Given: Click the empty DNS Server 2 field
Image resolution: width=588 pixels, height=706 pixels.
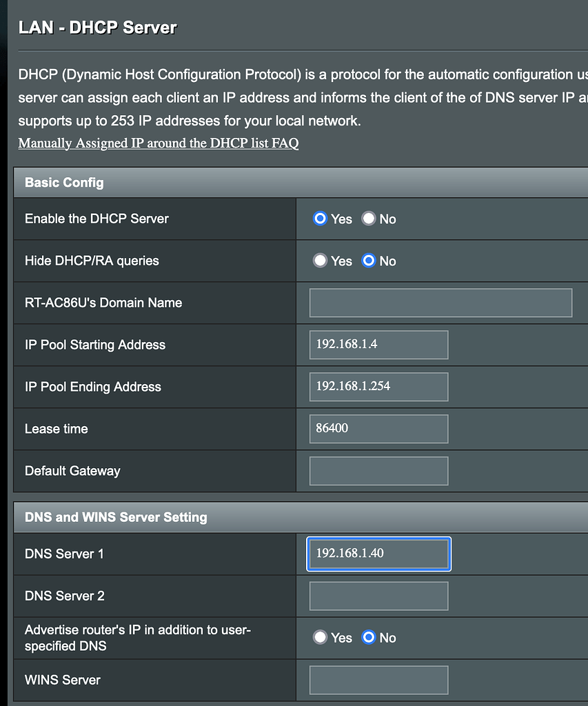Looking at the screenshot, I should [378, 596].
